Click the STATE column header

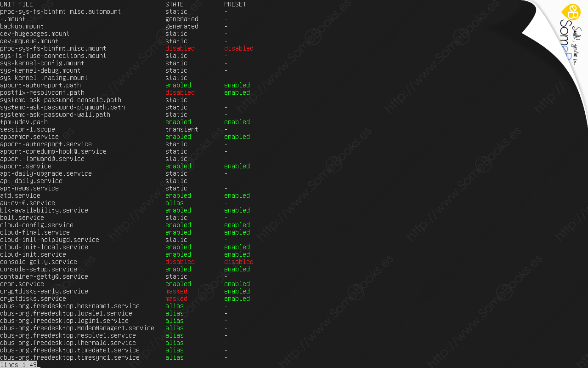175,4
